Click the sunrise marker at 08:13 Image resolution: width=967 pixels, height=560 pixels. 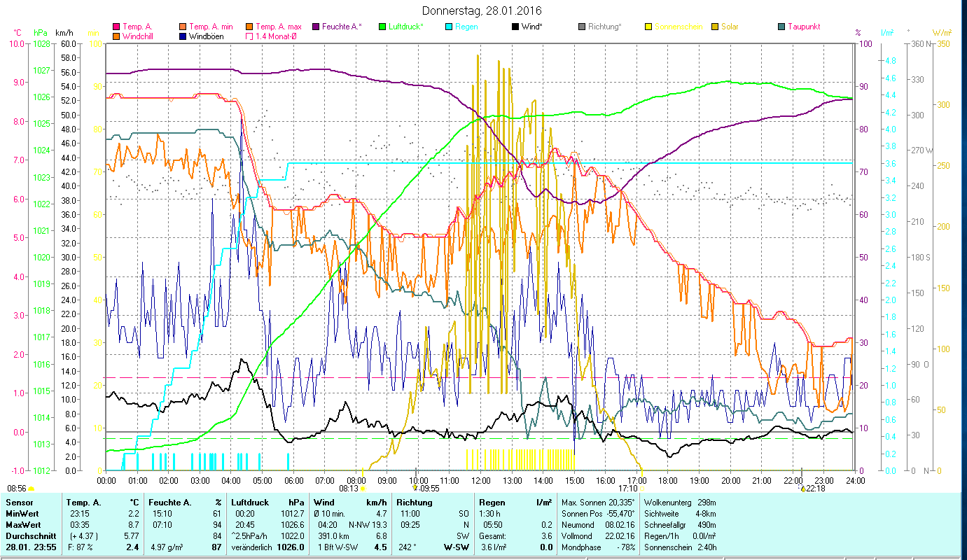click(363, 489)
